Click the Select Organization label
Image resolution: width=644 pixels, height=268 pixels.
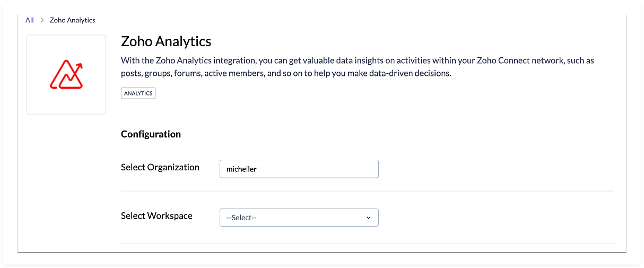[160, 167]
